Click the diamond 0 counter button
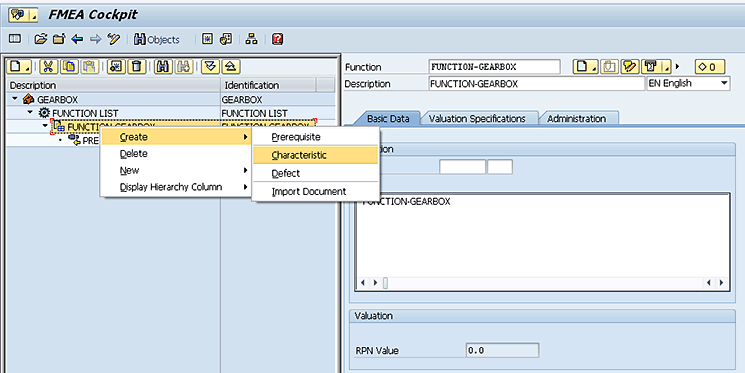Image resolution: width=745 pixels, height=373 pixels. pyautogui.click(x=710, y=67)
